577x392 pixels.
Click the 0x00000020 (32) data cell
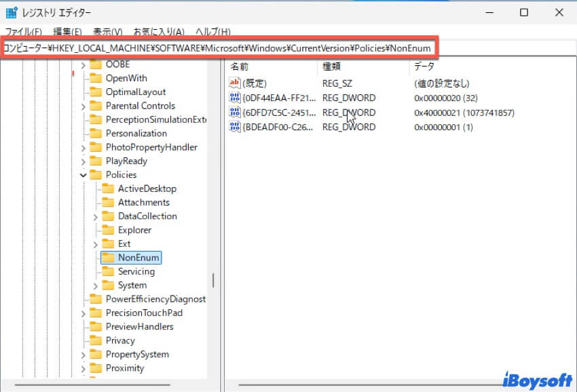point(445,98)
